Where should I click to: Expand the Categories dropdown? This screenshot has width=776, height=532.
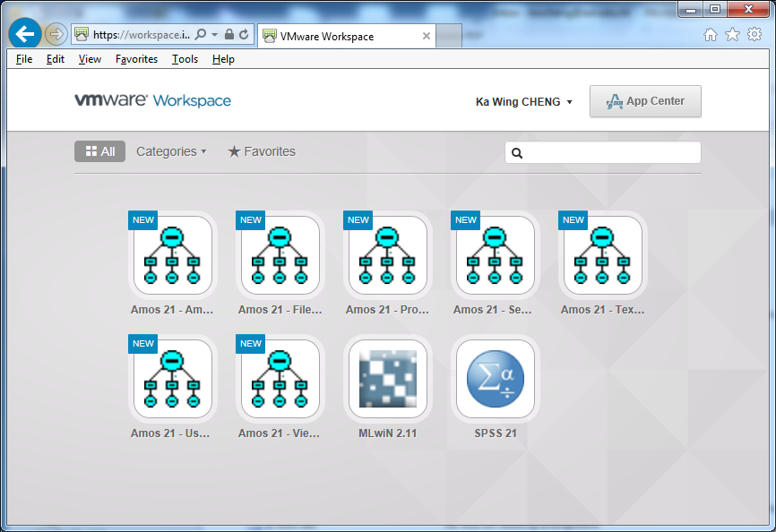pyautogui.click(x=171, y=151)
